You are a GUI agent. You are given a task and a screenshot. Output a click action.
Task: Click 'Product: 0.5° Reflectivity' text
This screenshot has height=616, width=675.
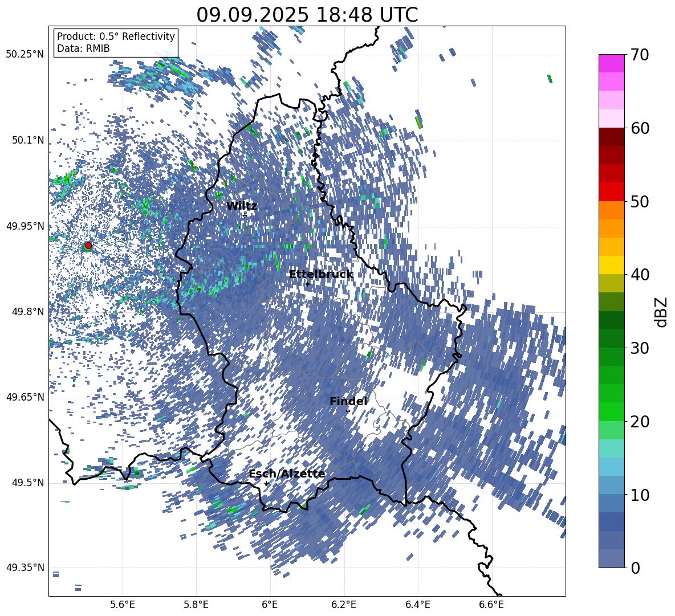(x=116, y=36)
